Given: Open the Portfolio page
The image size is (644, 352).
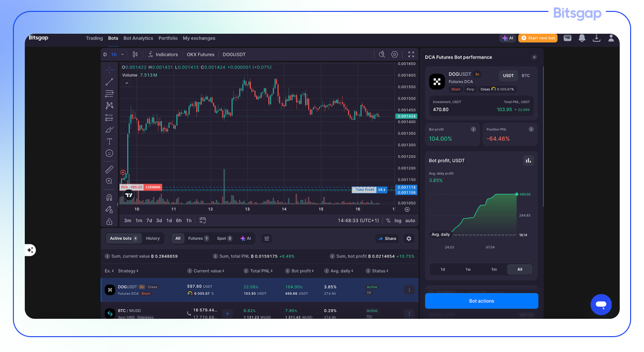Looking at the screenshot, I should [x=168, y=38].
